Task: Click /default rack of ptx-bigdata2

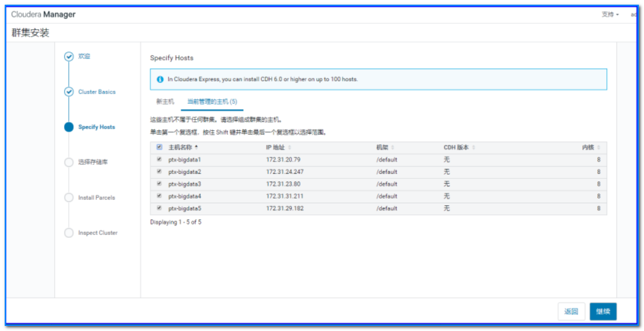Action: point(387,172)
